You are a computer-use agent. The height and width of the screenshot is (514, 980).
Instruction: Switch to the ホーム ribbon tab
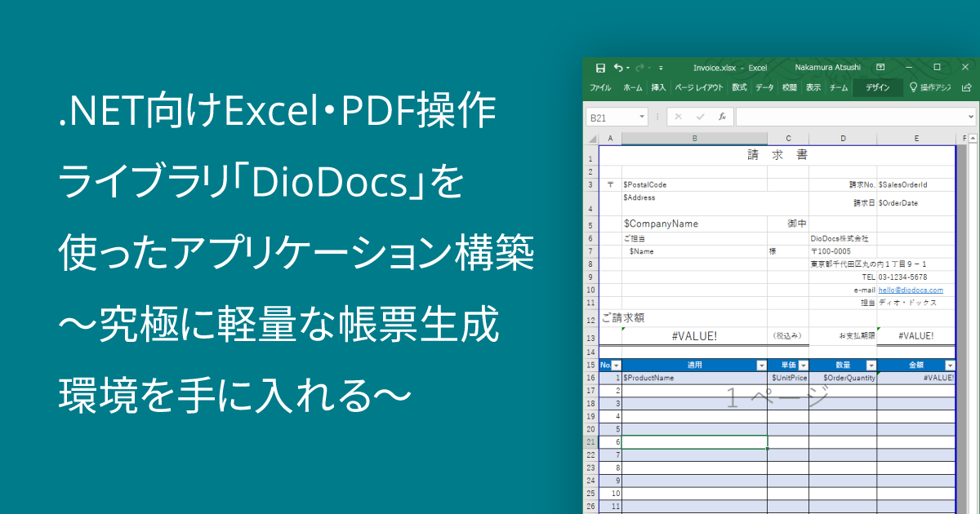[x=633, y=87]
